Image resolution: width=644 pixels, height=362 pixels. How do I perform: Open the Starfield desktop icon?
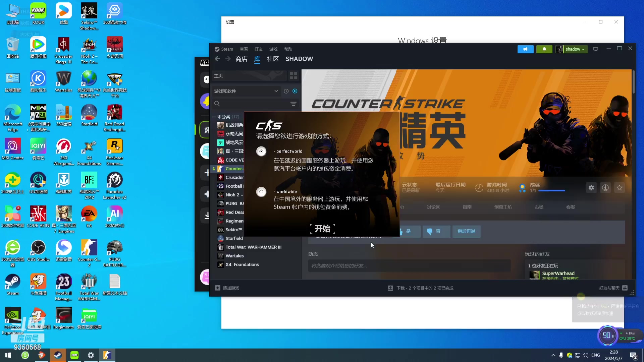(x=89, y=116)
